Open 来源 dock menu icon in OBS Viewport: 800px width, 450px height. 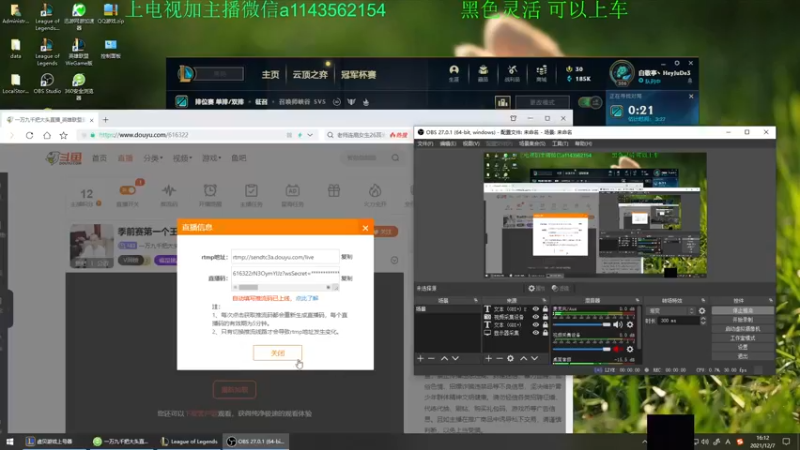pos(544,301)
